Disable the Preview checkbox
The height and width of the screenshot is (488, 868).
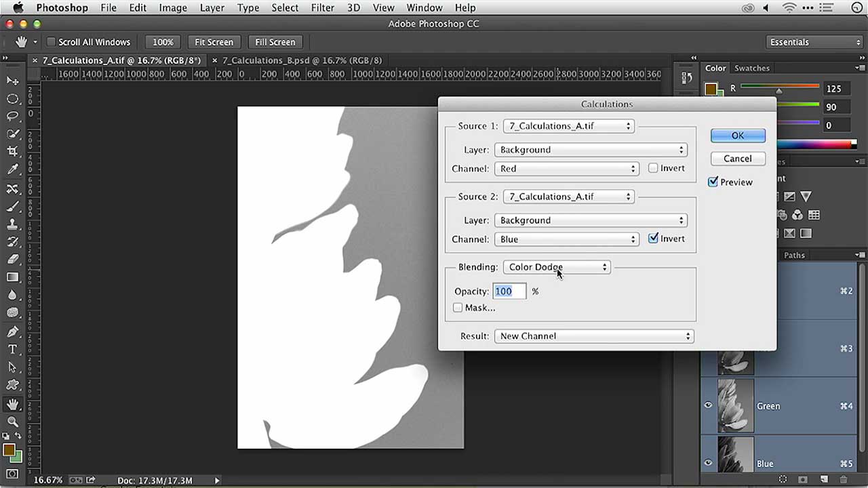[x=713, y=182]
